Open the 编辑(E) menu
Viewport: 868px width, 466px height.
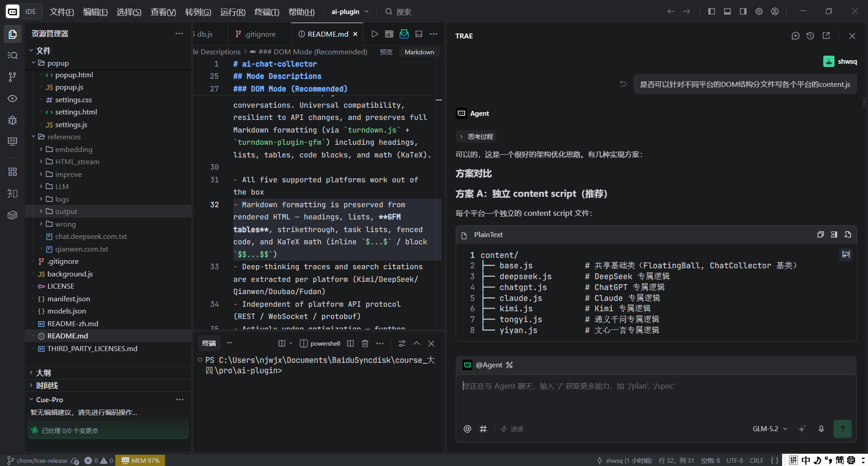(95, 12)
